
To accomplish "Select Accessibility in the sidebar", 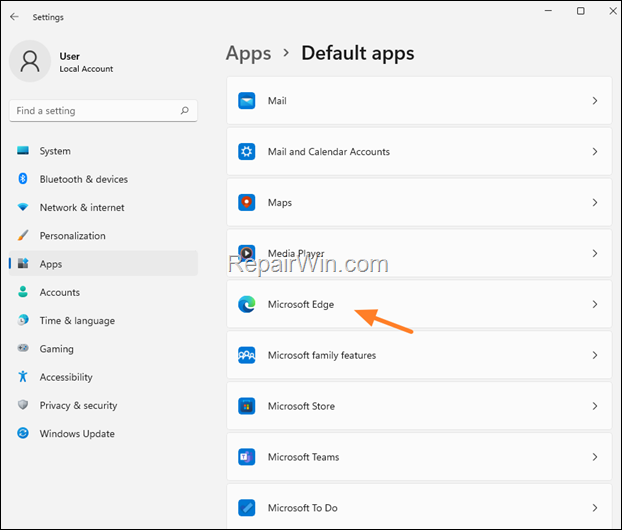I will pos(103,376).
